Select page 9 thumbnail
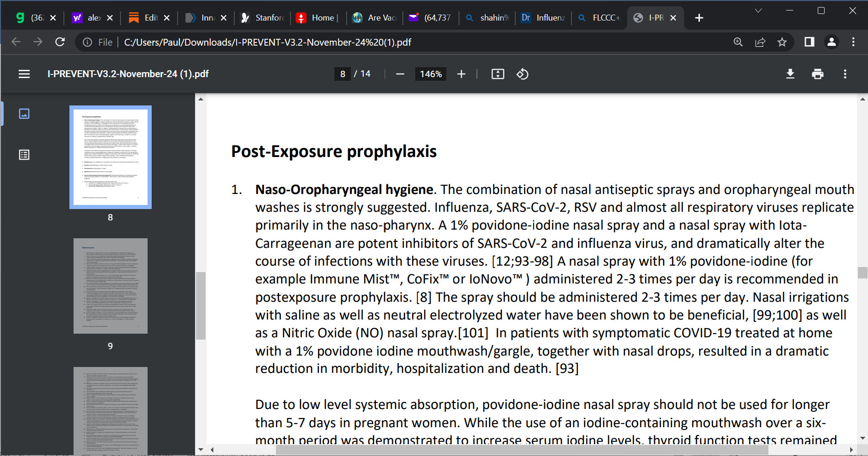Viewport: 868px width, 456px height. point(111,286)
